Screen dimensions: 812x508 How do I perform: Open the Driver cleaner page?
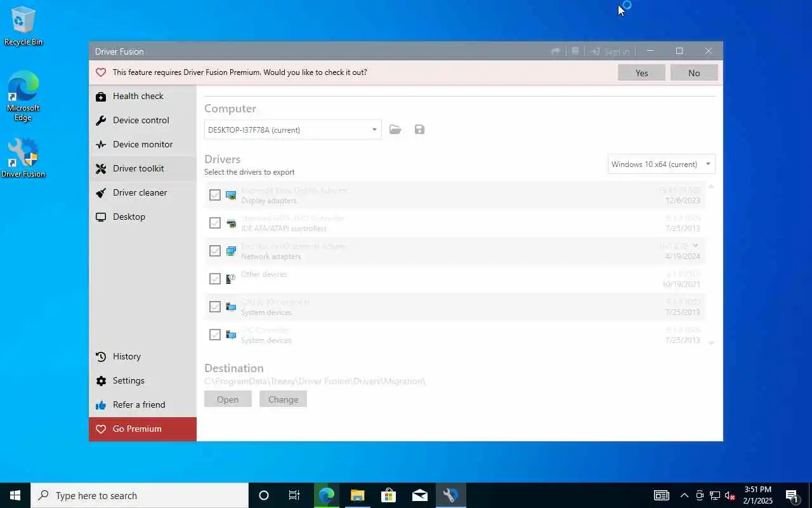tap(143, 193)
